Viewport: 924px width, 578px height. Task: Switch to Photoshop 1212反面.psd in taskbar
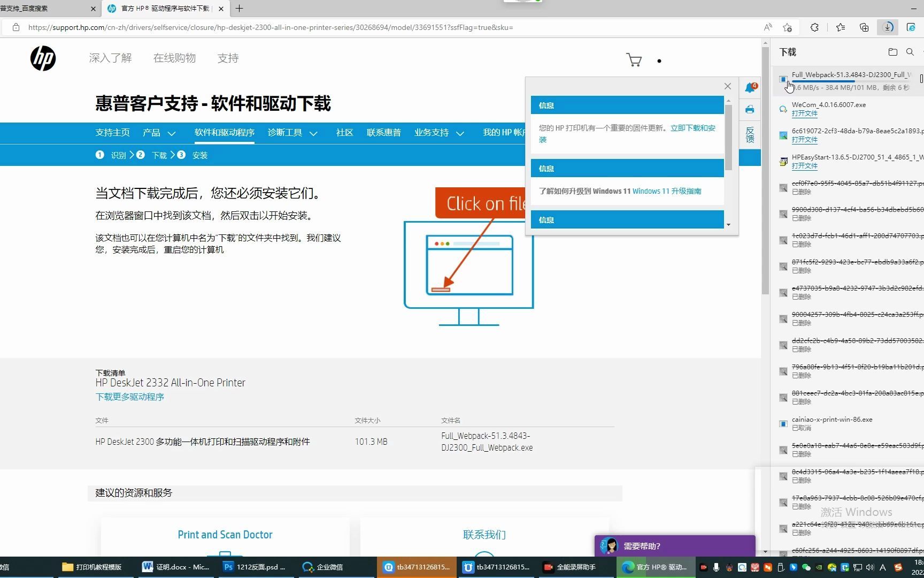(x=255, y=567)
